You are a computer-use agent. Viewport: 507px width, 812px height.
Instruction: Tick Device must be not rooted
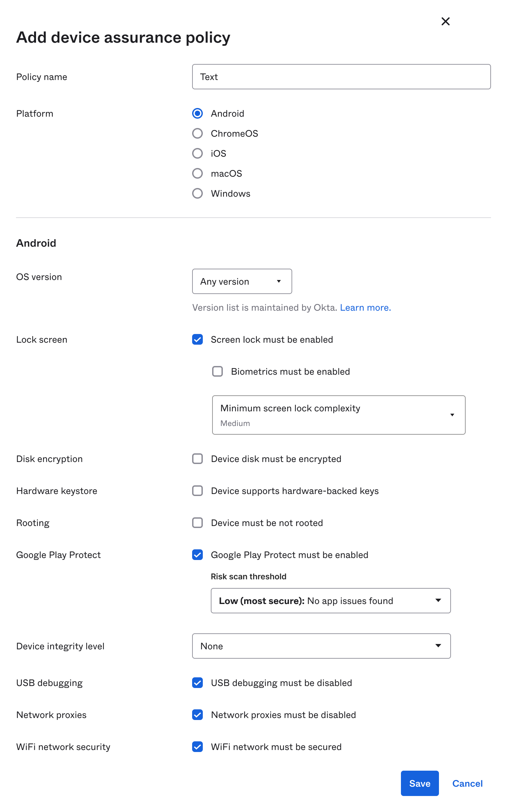pos(197,523)
